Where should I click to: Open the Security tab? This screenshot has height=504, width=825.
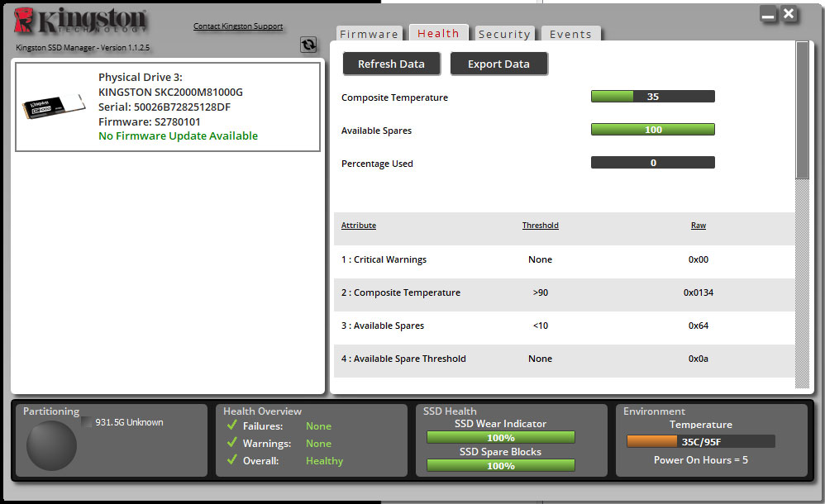pos(504,34)
